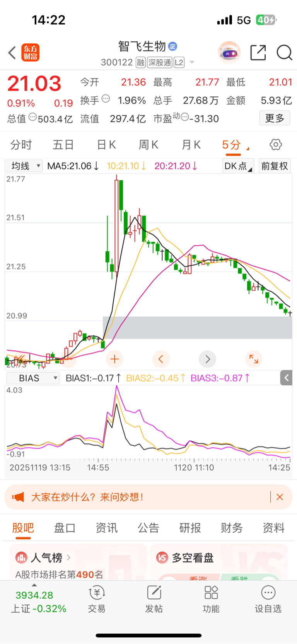Select the 资讯 tab
This screenshot has width=297, height=644.
tap(106, 528)
